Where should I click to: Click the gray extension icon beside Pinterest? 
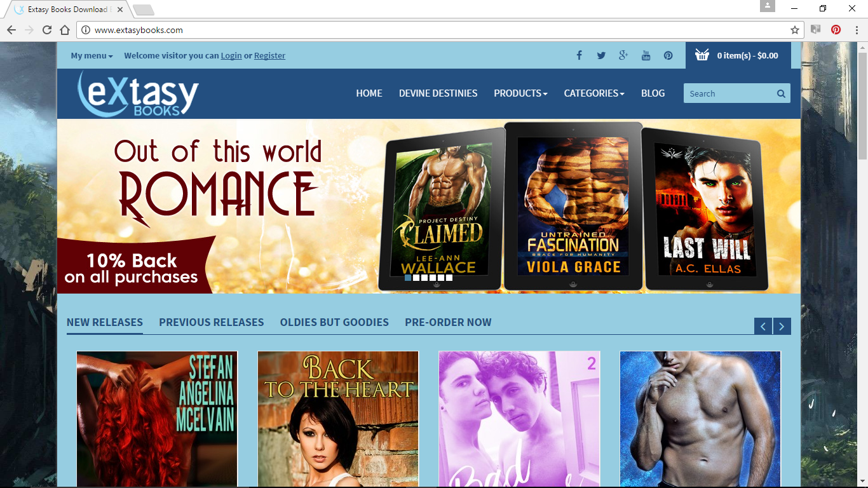pyautogui.click(x=816, y=29)
